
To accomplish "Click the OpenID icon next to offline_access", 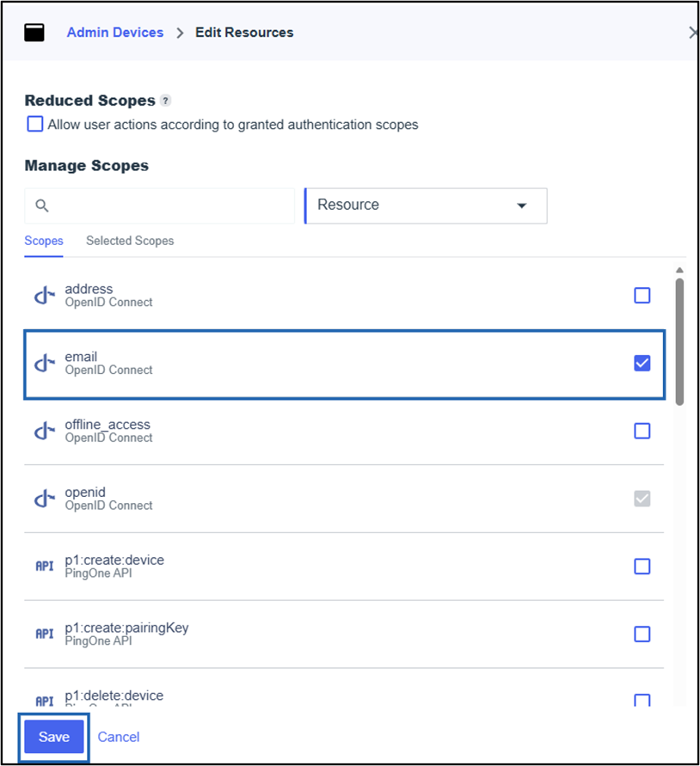I will [45, 431].
